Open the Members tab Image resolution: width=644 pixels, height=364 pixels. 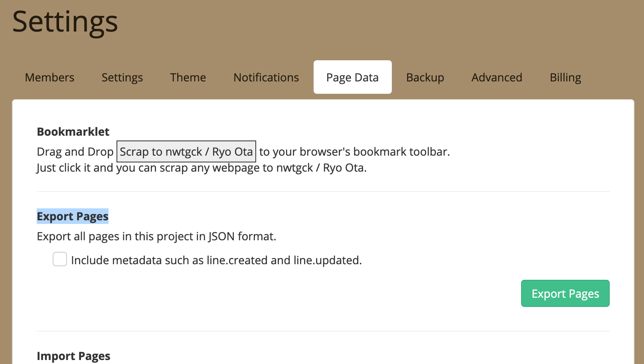coord(49,77)
